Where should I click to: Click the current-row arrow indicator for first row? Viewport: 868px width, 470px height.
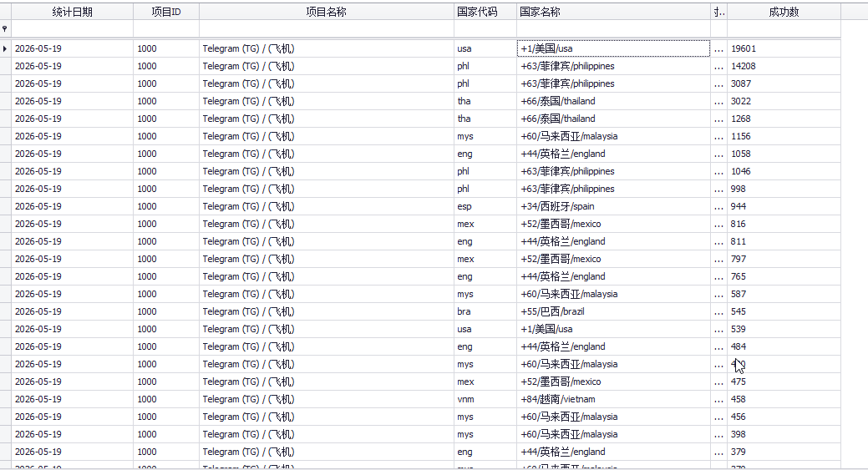[x=5, y=48]
